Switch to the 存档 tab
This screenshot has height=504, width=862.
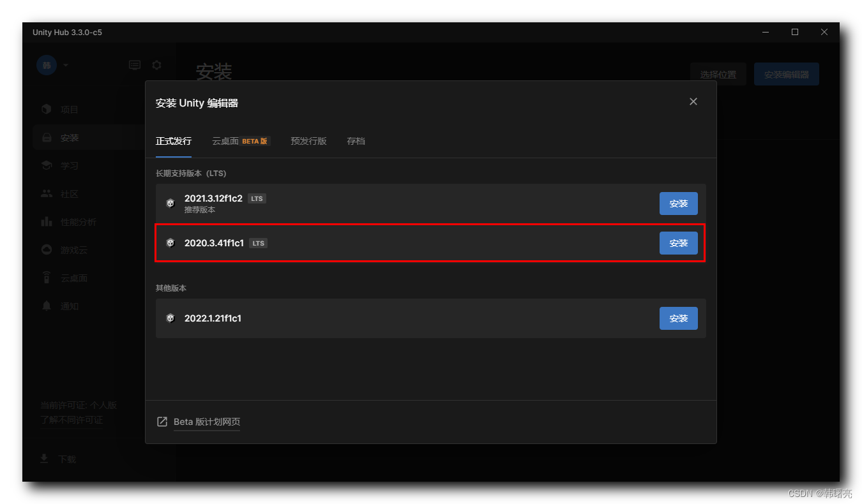pos(356,141)
